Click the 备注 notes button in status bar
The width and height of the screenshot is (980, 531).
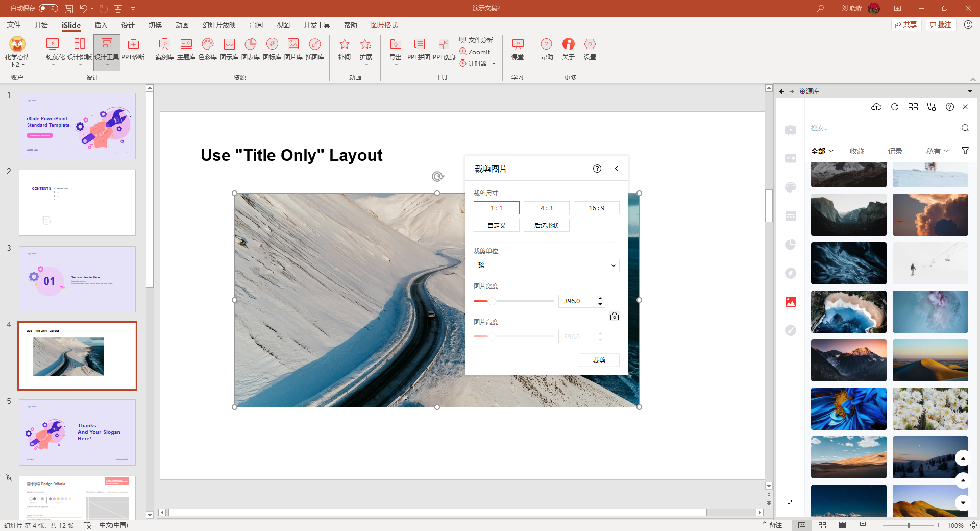(771, 525)
